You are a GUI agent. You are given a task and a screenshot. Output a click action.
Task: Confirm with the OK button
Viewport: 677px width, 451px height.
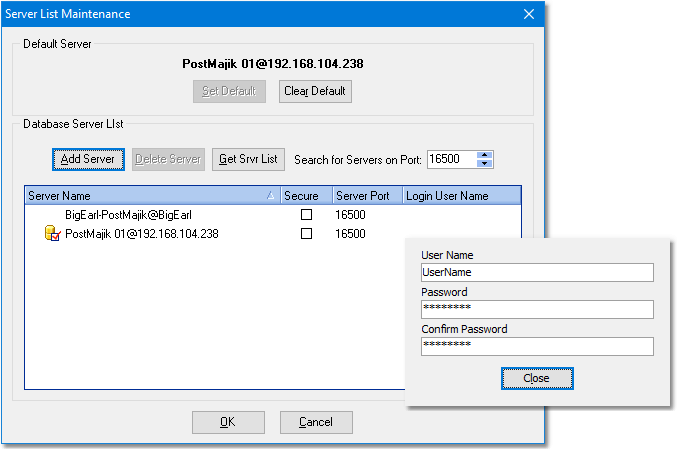point(228,422)
